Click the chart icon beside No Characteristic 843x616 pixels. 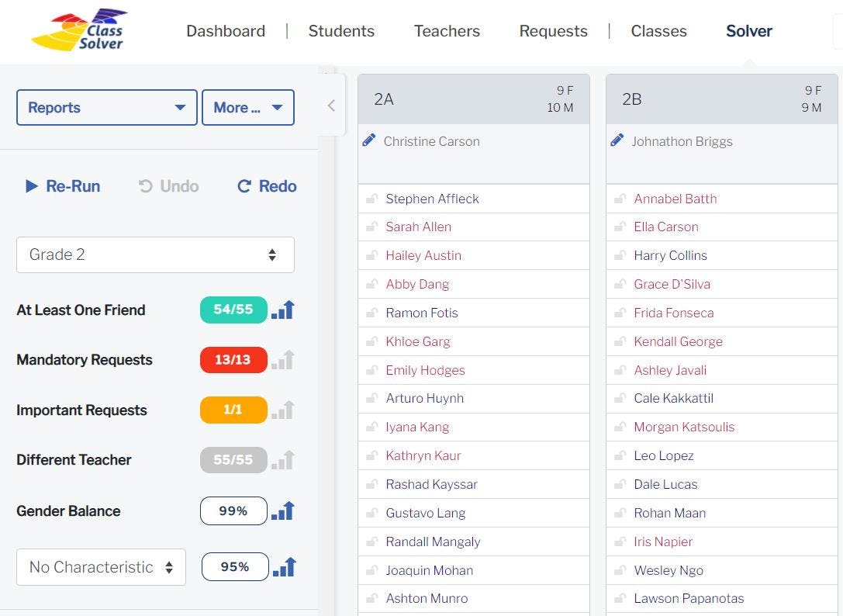click(284, 566)
